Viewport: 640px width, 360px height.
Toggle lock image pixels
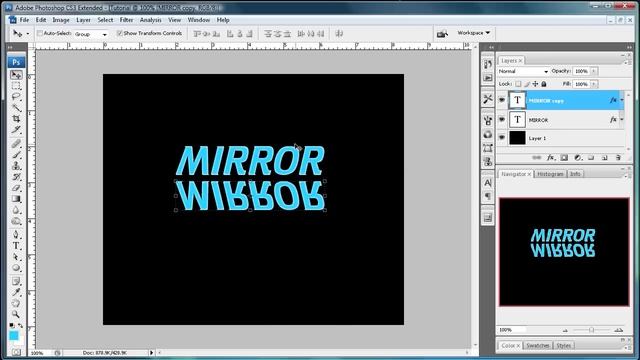pyautogui.click(x=527, y=84)
